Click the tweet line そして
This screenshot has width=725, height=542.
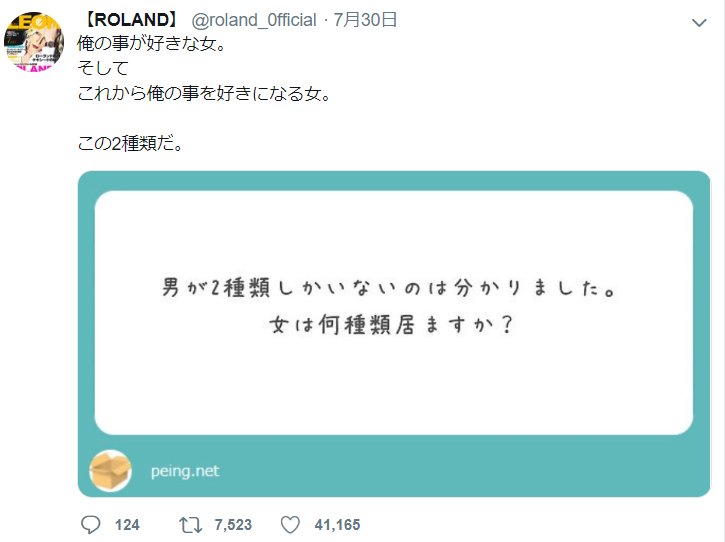[103, 68]
